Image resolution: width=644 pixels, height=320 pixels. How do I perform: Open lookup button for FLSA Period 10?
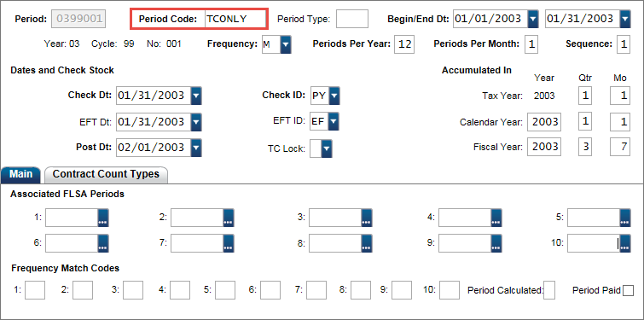pyautogui.click(x=625, y=243)
